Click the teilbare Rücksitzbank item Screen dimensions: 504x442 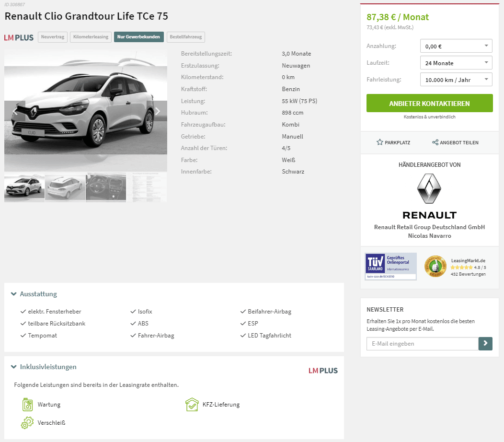click(57, 323)
